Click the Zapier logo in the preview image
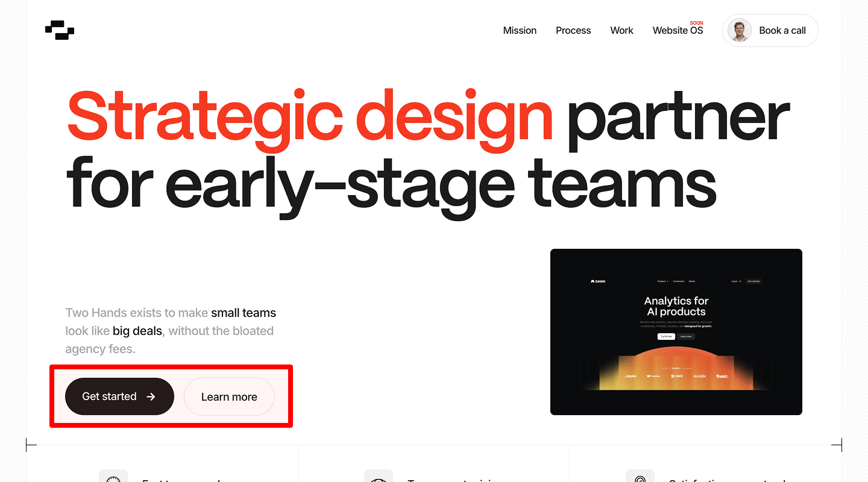Viewport: 868px width, 482px height. click(x=630, y=376)
